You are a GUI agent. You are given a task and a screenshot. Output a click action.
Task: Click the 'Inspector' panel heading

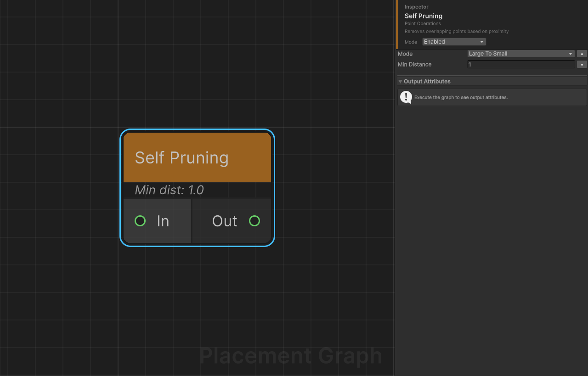(x=417, y=7)
